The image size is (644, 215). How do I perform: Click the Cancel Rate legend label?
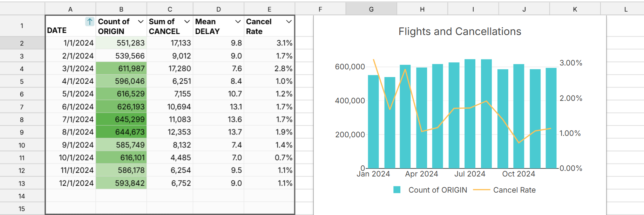pyautogui.click(x=514, y=190)
